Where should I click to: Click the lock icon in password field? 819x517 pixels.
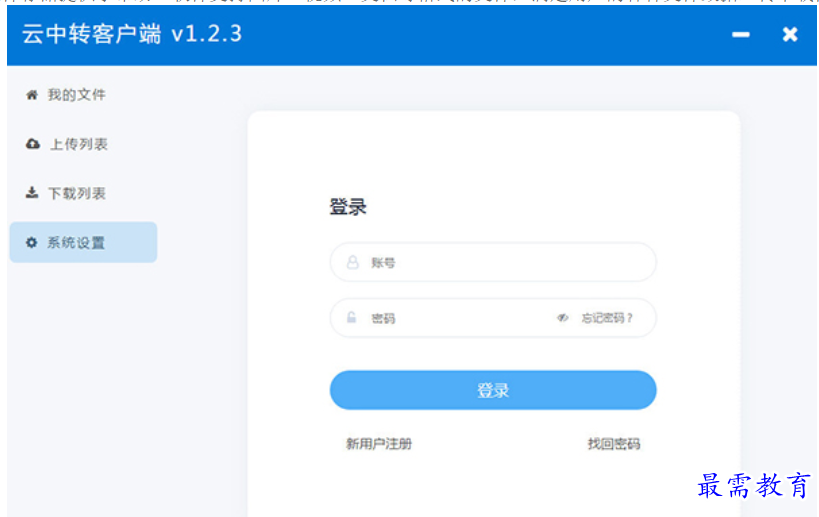point(352,317)
